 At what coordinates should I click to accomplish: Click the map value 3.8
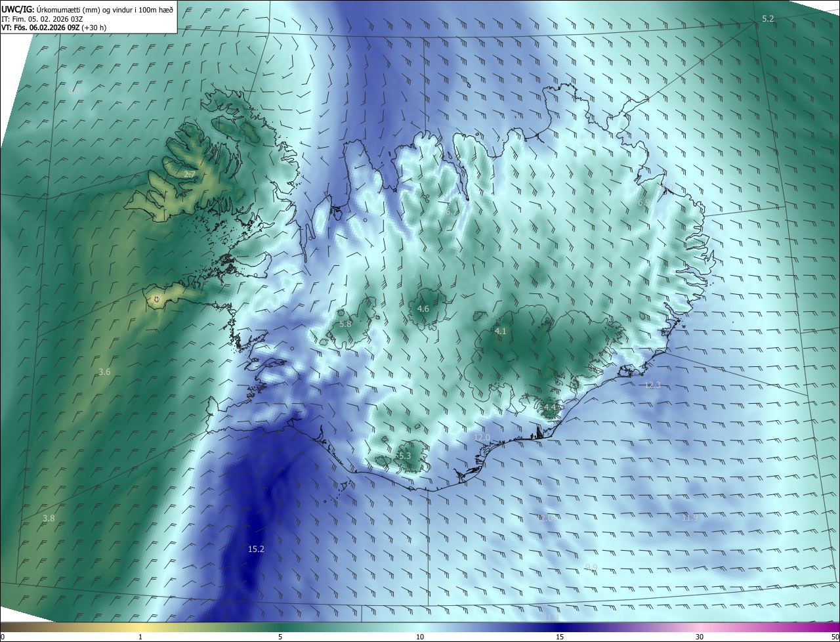coord(49,519)
